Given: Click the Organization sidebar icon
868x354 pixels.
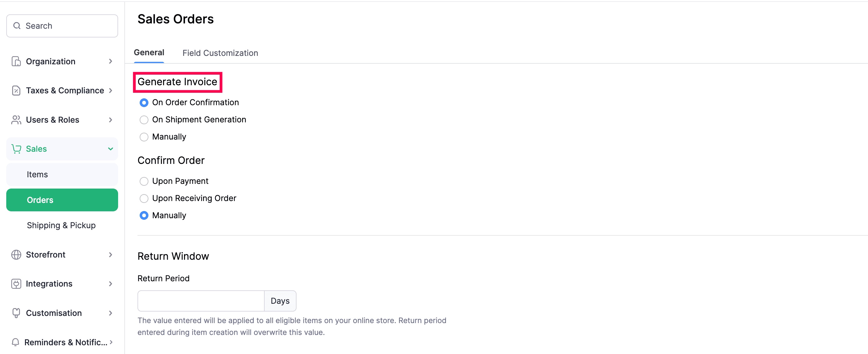Looking at the screenshot, I should pyautogui.click(x=16, y=61).
